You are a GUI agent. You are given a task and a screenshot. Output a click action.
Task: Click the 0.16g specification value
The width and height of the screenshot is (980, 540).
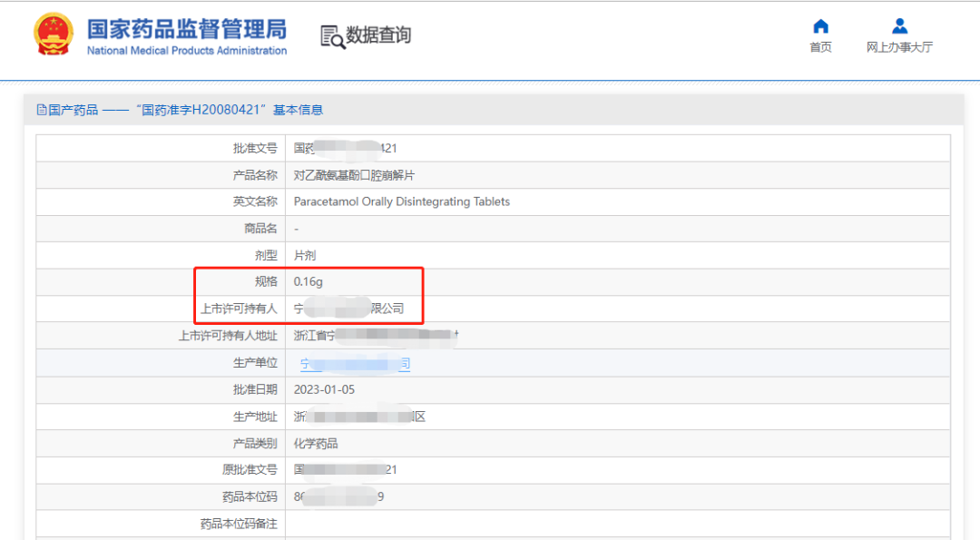pyautogui.click(x=309, y=282)
